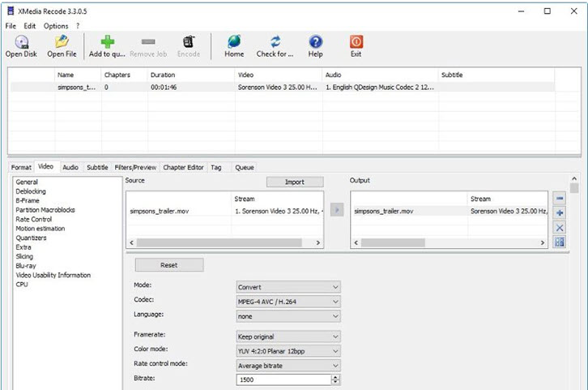Open the Codec dropdown
The height and width of the screenshot is (390, 588).
pos(288,301)
